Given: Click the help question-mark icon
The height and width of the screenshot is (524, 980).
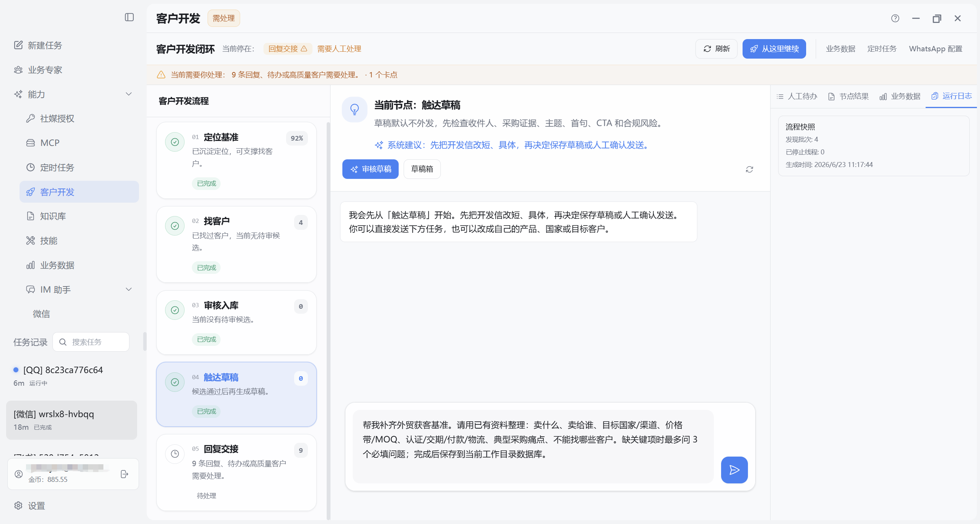Looking at the screenshot, I should point(895,18).
